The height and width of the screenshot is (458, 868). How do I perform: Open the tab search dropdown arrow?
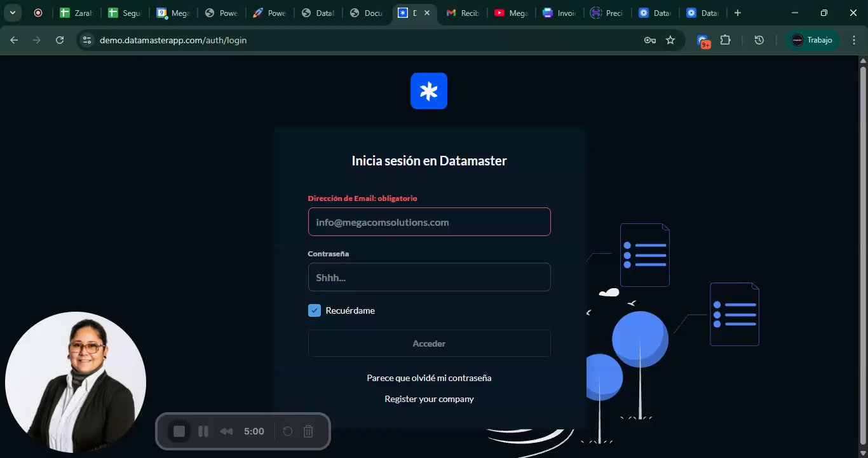(x=12, y=13)
